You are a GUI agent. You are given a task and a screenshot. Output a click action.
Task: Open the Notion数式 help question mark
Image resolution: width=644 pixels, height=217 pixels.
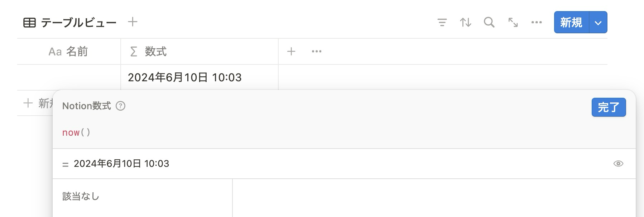121,106
